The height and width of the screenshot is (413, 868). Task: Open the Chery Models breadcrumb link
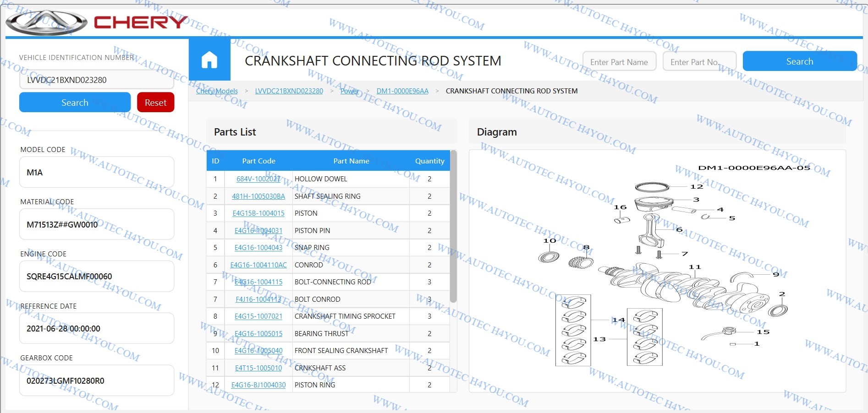[x=217, y=91]
